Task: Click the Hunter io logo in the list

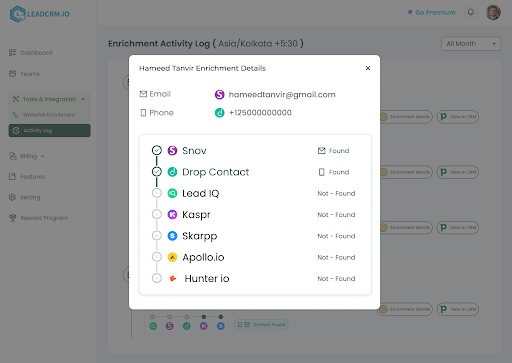Action: click(173, 278)
